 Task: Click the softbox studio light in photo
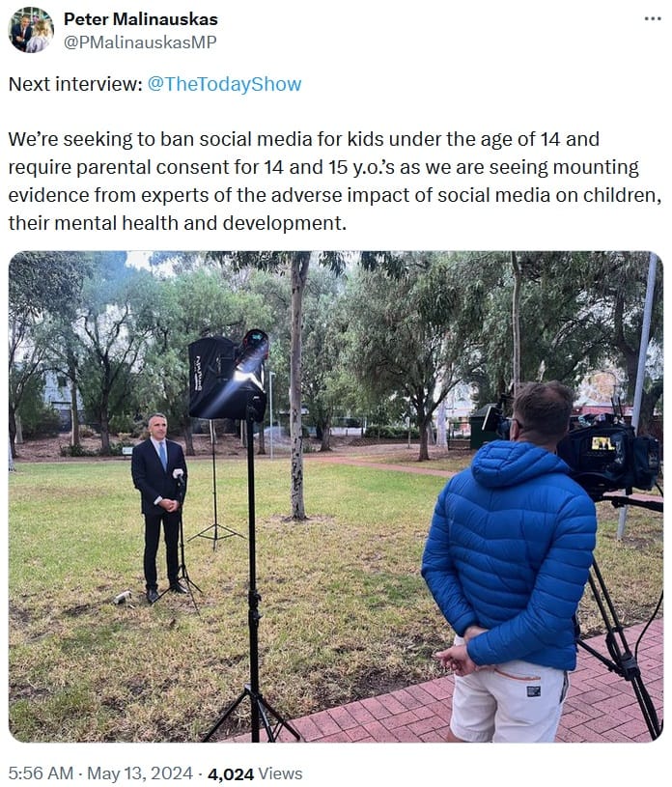coord(229,375)
